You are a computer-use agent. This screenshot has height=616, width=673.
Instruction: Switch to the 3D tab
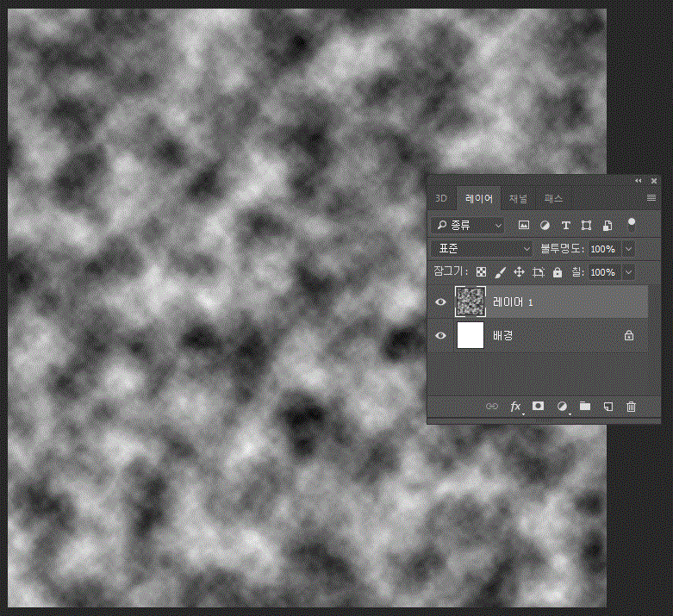[x=441, y=198]
